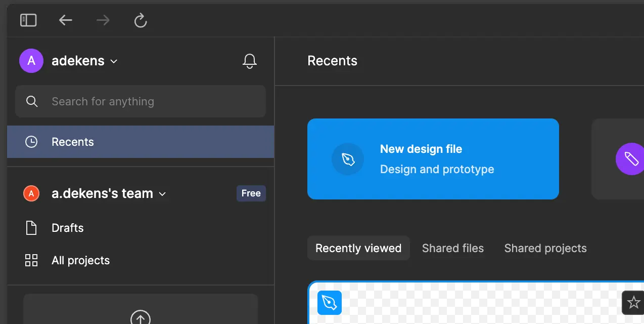This screenshot has width=644, height=324.
Task: Click the purple adekens avatar
Action: point(31,61)
